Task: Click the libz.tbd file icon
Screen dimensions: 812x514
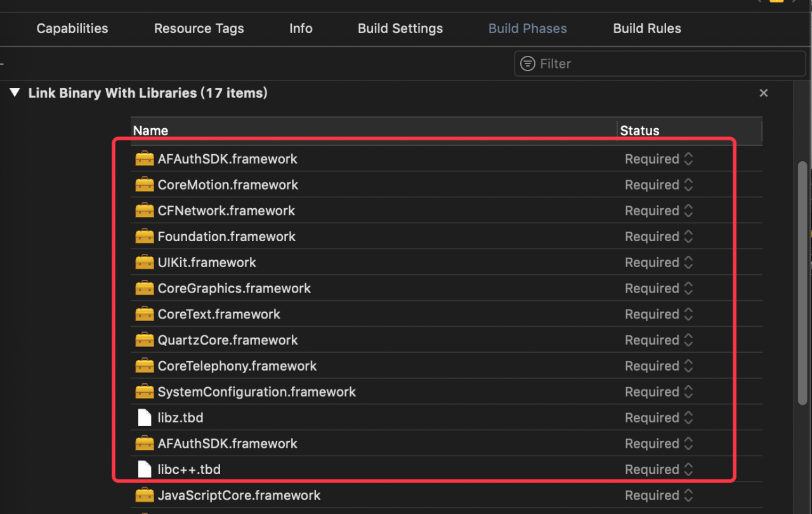Action: [x=145, y=418]
